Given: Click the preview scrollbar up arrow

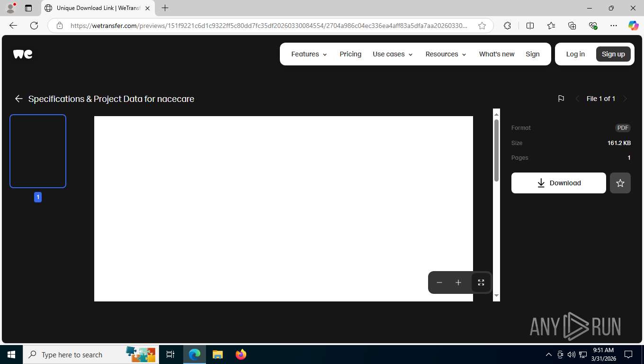Looking at the screenshot, I should point(496,114).
